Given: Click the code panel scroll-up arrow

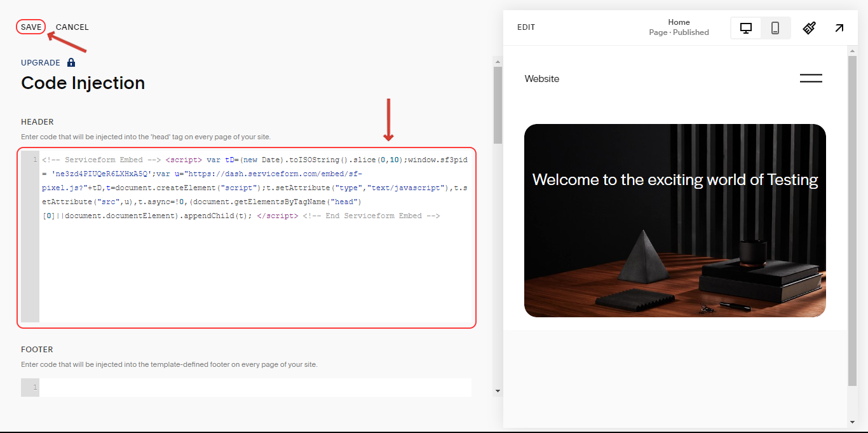Looking at the screenshot, I should 498,60.
